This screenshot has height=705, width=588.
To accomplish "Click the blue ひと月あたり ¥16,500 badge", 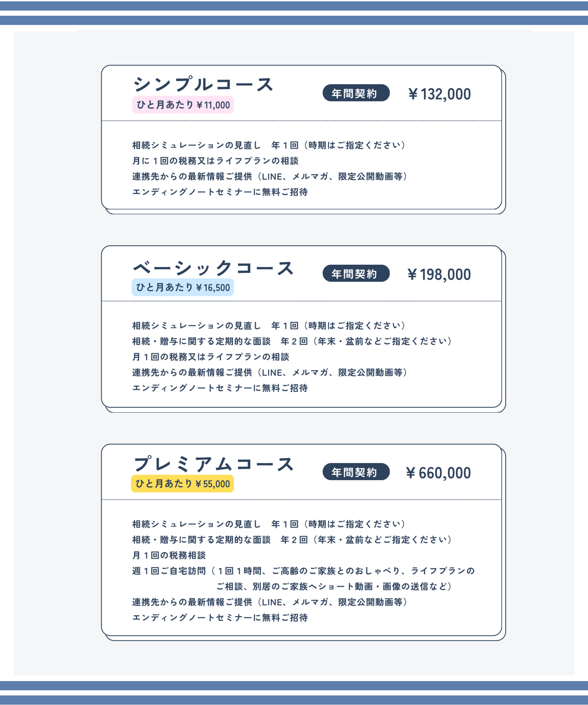I will coord(183,287).
